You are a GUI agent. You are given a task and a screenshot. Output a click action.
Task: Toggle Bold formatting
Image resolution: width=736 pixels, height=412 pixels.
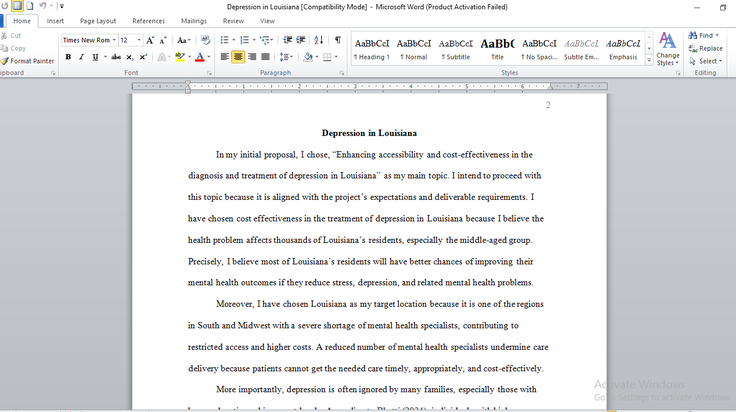click(x=68, y=57)
